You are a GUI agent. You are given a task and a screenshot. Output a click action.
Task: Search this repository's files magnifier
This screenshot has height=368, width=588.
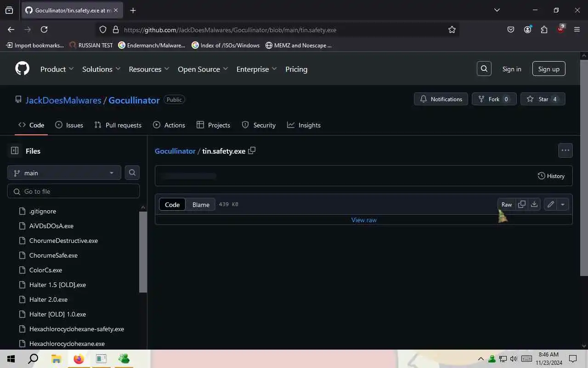coord(132,173)
